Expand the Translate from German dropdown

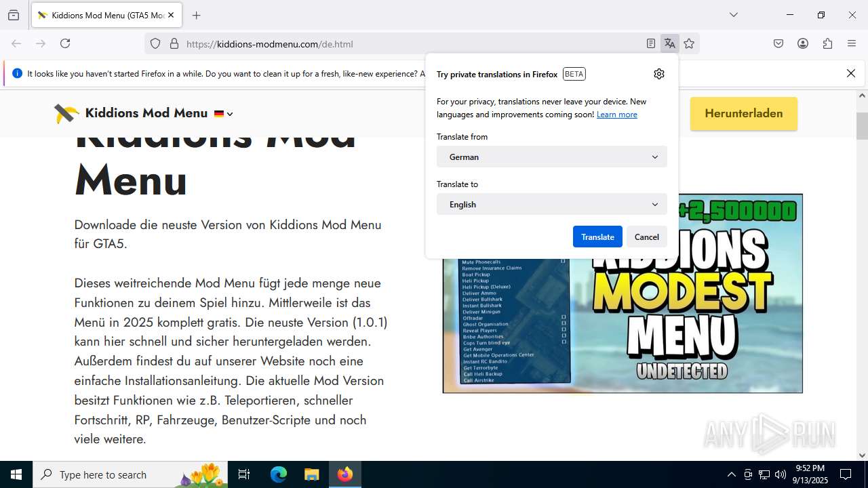(552, 157)
